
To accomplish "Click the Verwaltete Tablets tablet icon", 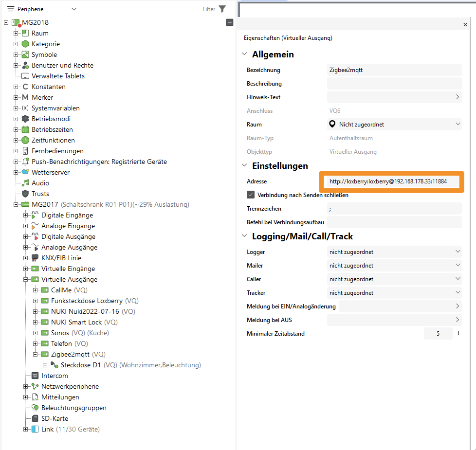I will coord(25,76).
